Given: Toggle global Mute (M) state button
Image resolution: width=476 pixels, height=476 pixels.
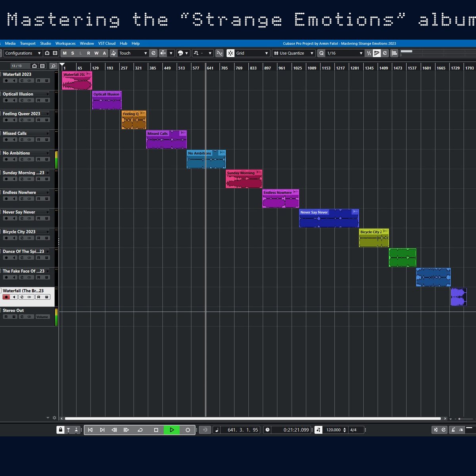Looking at the screenshot, I should 65,53.
